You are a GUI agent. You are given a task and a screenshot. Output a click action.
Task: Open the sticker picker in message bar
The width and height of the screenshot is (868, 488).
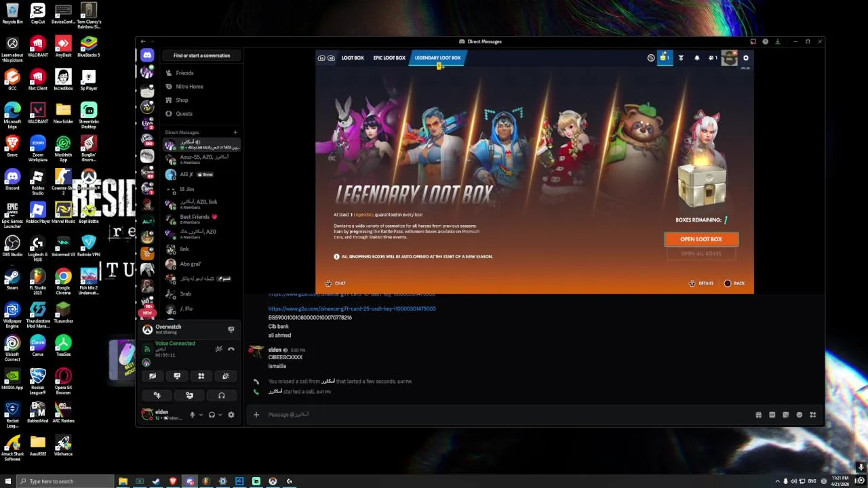[786, 415]
